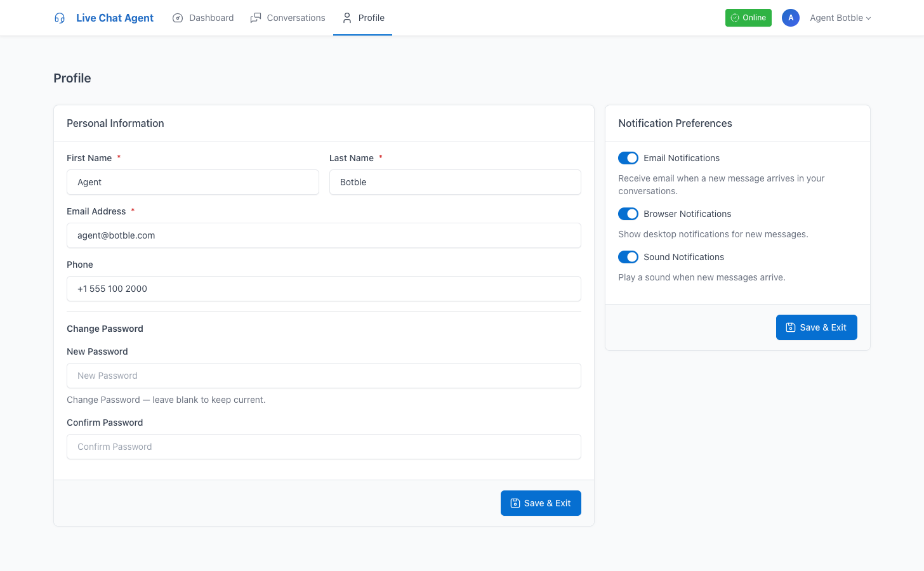Click the headset logo icon
Image resolution: width=924 pixels, height=571 pixels.
tap(60, 18)
